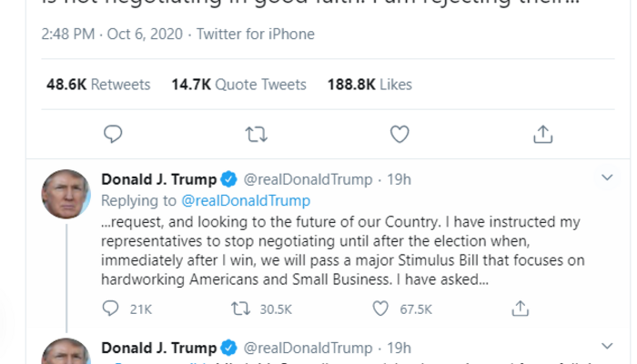Screen dimensions: 637x364
Task: Reply to tweet with 21K replies
Action: click(x=112, y=308)
